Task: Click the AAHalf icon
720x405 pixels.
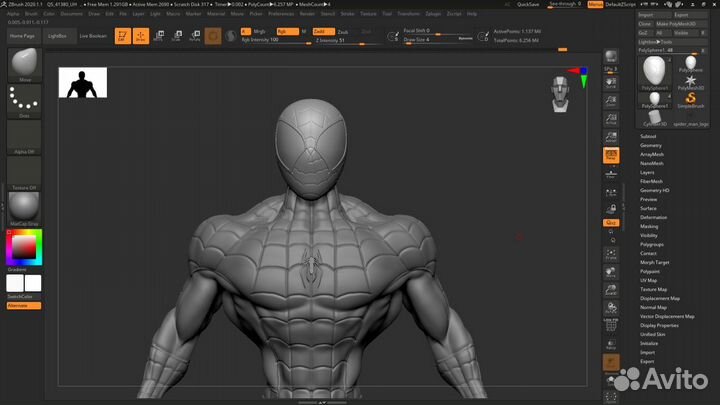Action: click(x=611, y=137)
